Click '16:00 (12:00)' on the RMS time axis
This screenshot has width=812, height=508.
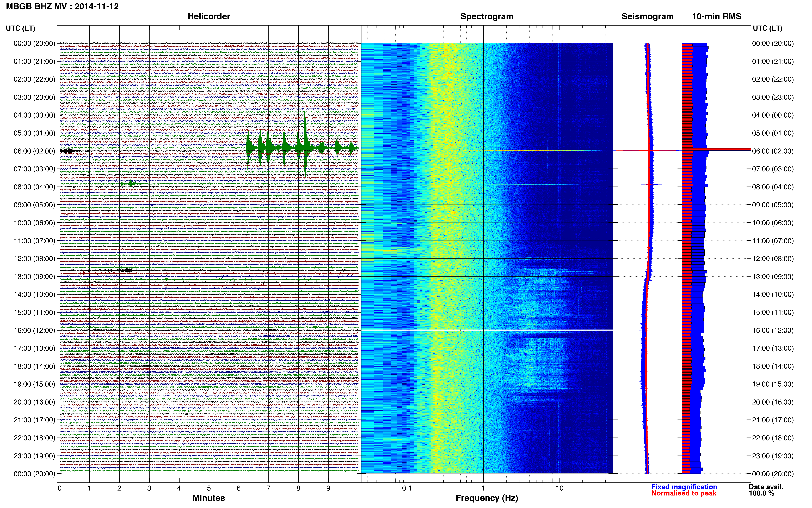click(x=773, y=330)
